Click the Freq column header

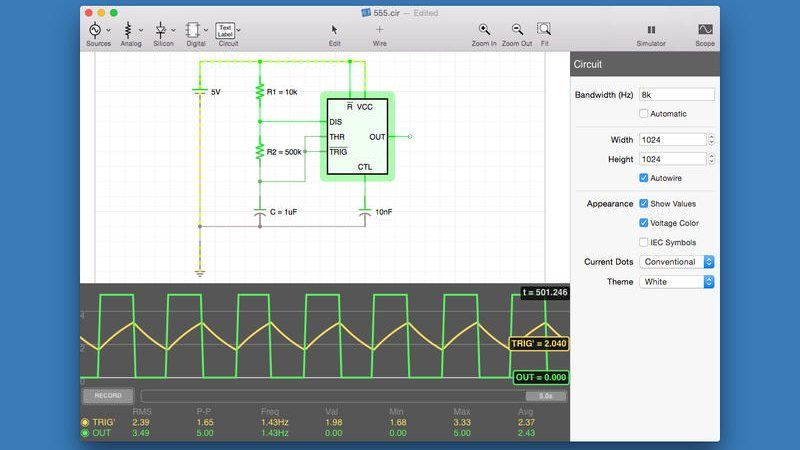[x=270, y=411]
